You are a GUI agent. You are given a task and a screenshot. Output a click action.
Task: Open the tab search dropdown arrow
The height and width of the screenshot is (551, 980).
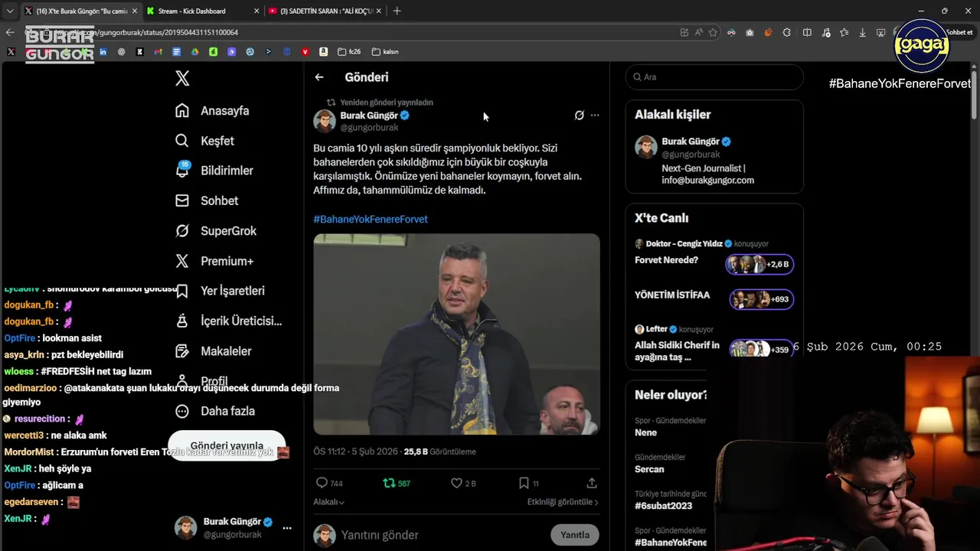(10, 11)
